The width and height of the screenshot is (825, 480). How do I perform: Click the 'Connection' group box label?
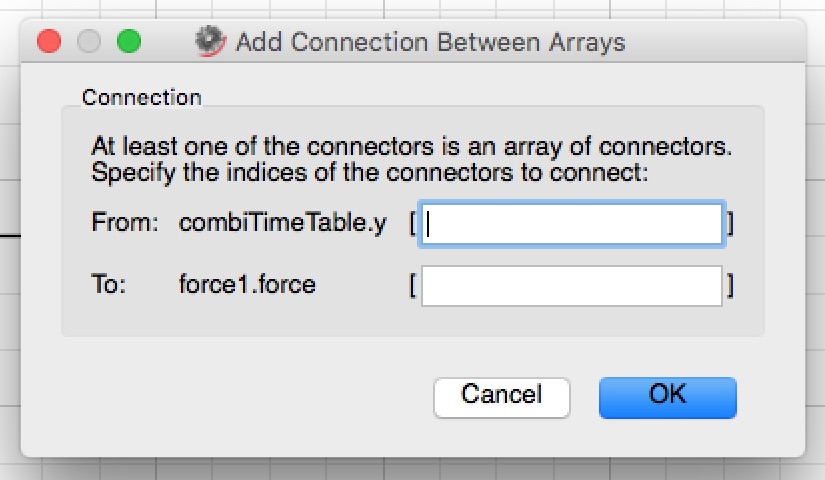coord(142,97)
